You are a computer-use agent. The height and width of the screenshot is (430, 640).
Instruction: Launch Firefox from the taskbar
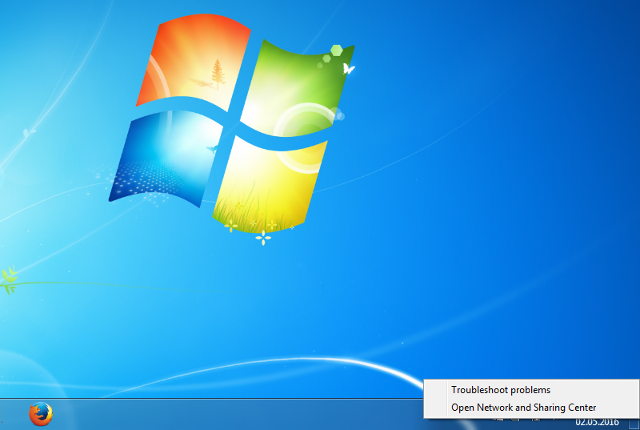click(x=41, y=414)
